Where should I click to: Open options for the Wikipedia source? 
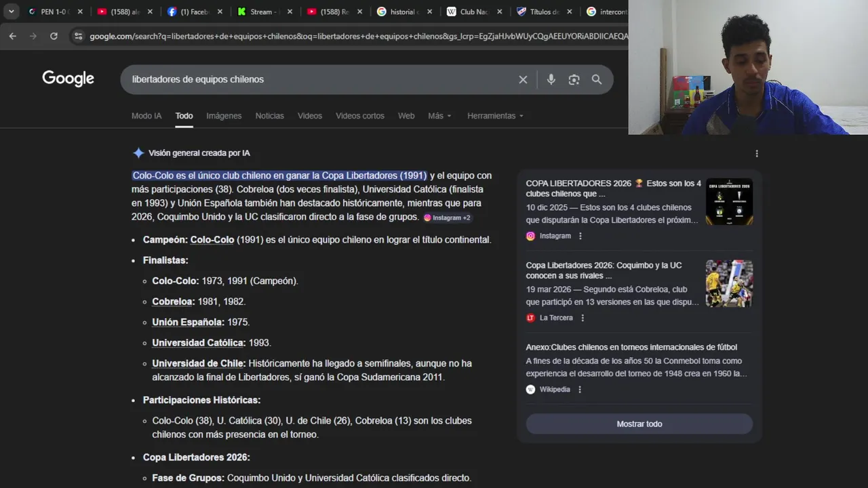tap(580, 390)
